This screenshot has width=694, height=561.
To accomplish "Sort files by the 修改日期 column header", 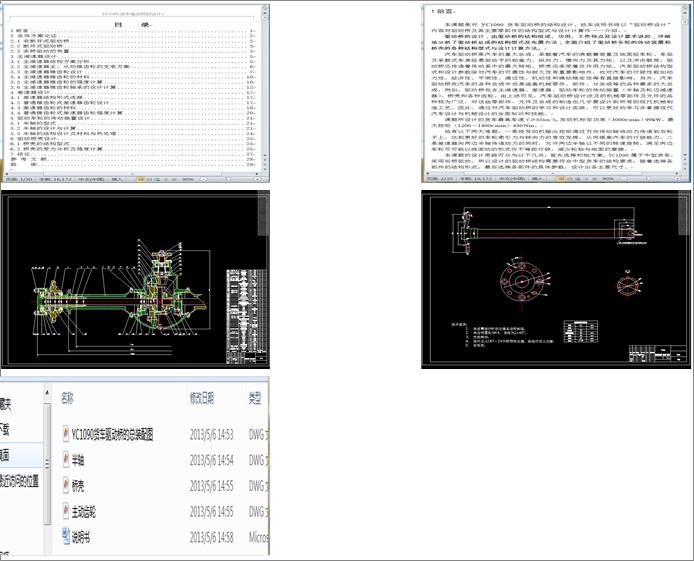I will pos(202,398).
